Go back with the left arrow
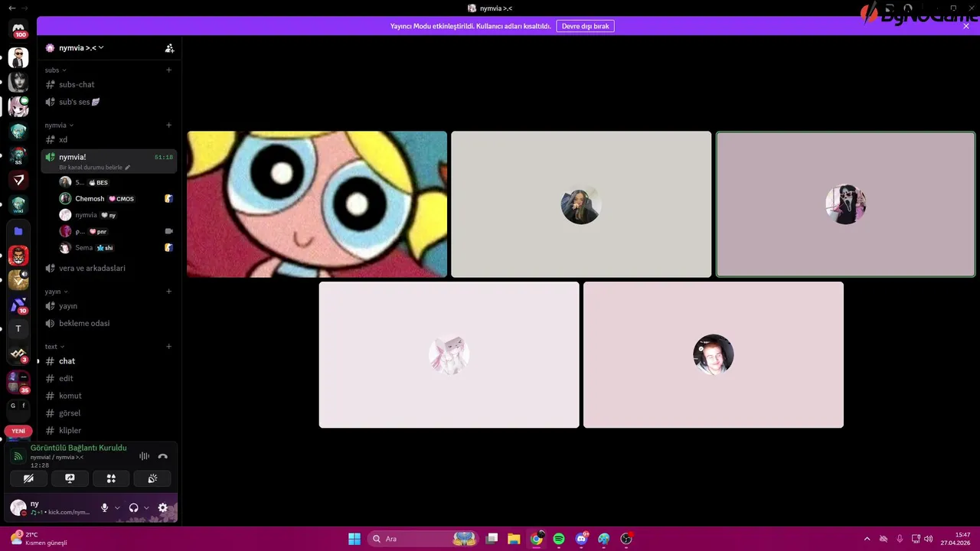The height and width of the screenshot is (551, 980). point(11,8)
